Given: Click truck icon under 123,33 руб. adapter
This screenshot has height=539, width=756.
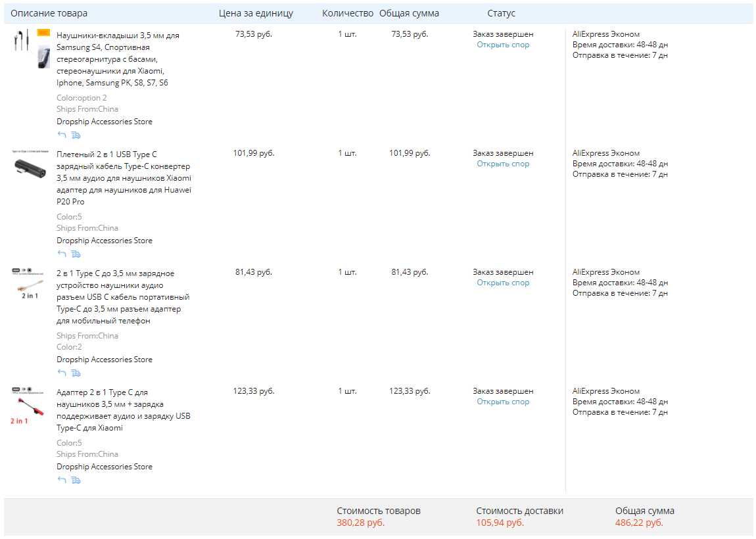Looking at the screenshot, I should click(76, 480).
